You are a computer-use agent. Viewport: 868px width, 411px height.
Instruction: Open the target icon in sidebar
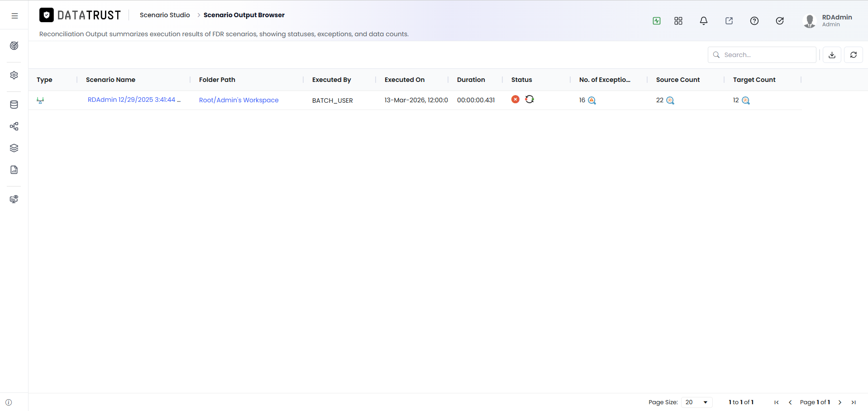(x=14, y=46)
